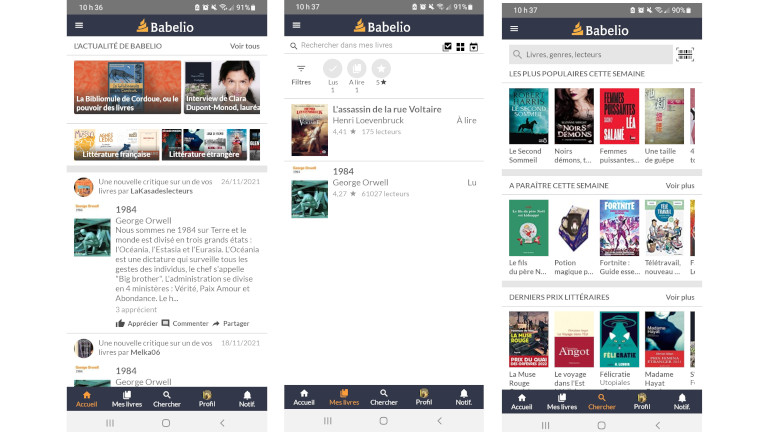
Task: Open Notif. from the Chercher screen
Action: pyautogui.click(x=682, y=402)
